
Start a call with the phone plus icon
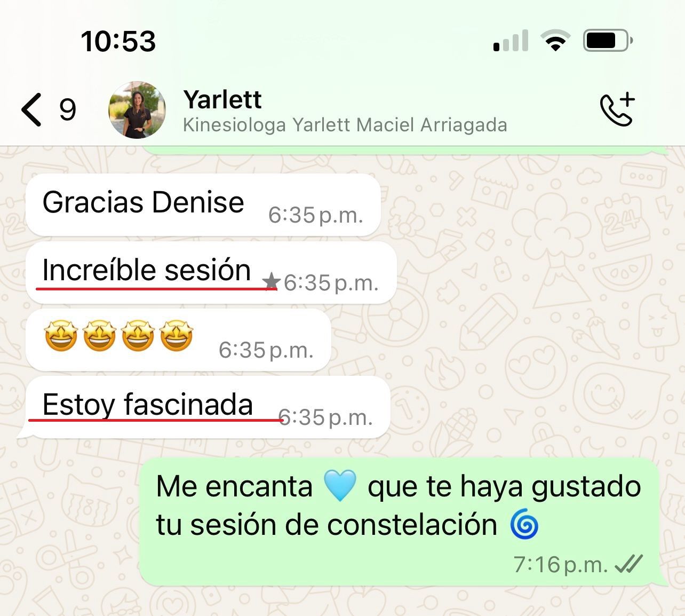tap(617, 109)
